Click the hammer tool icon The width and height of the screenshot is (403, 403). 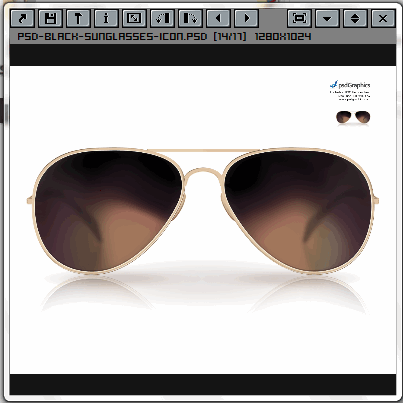(x=78, y=18)
